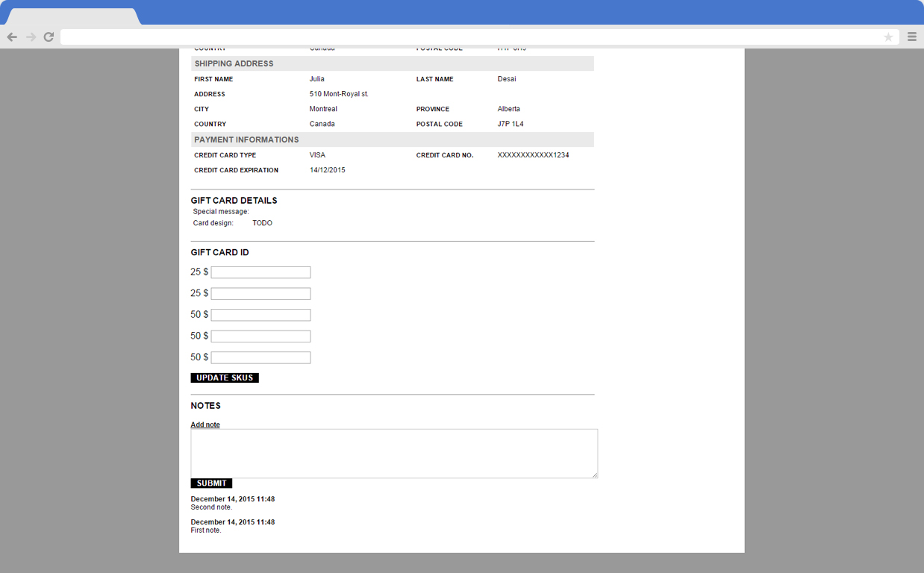Navigate back using the browser back arrow
Image resolution: width=924 pixels, height=573 pixels.
[x=12, y=36]
